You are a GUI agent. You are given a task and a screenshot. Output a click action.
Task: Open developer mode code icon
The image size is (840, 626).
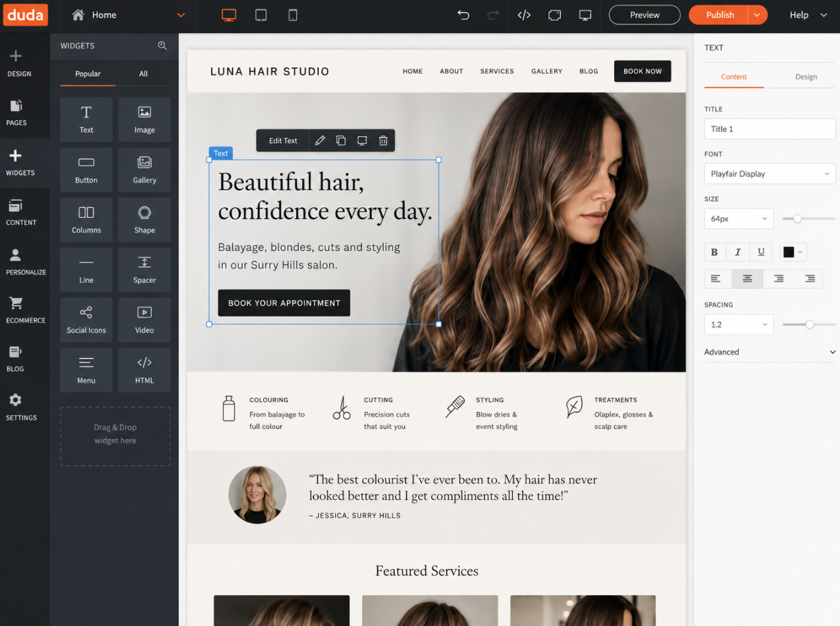tap(524, 15)
